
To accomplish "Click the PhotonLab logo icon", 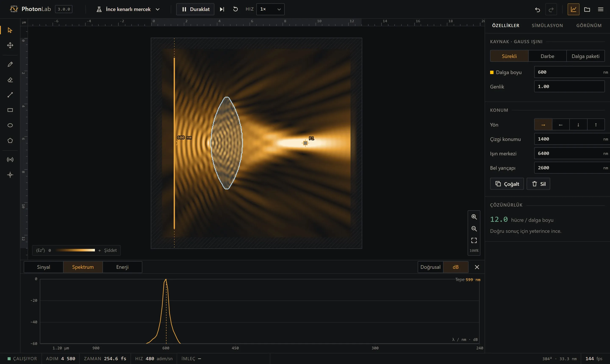I will point(14,9).
